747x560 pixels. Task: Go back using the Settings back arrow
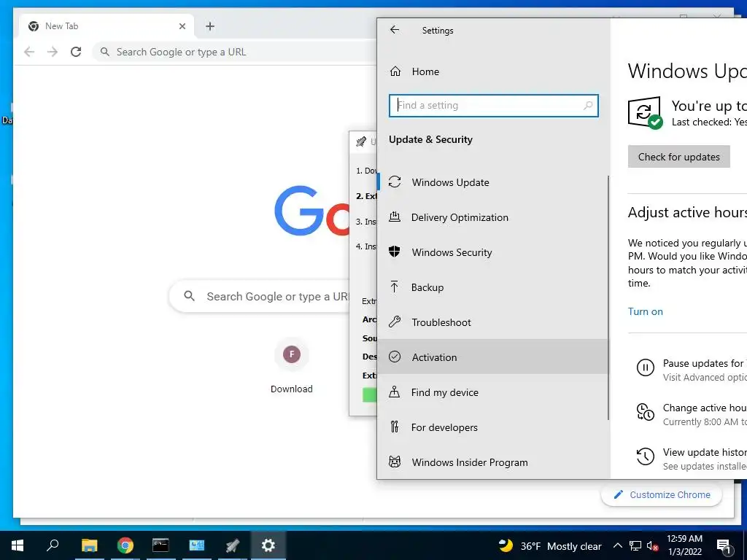tap(395, 30)
